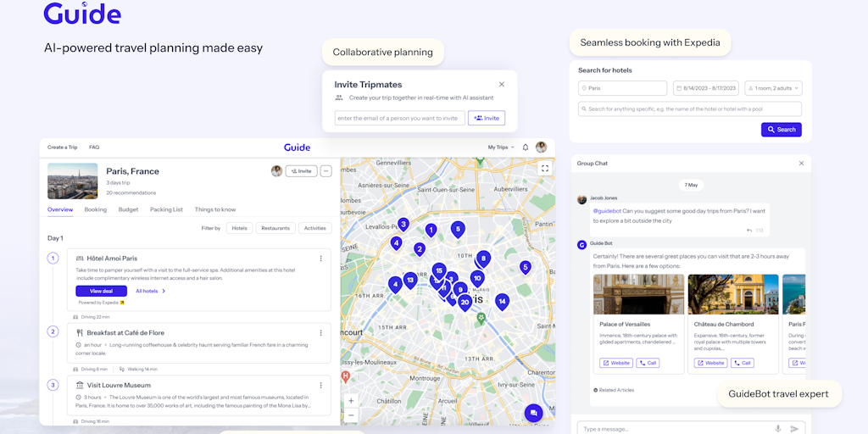Switch to the Budget tab

128,209
